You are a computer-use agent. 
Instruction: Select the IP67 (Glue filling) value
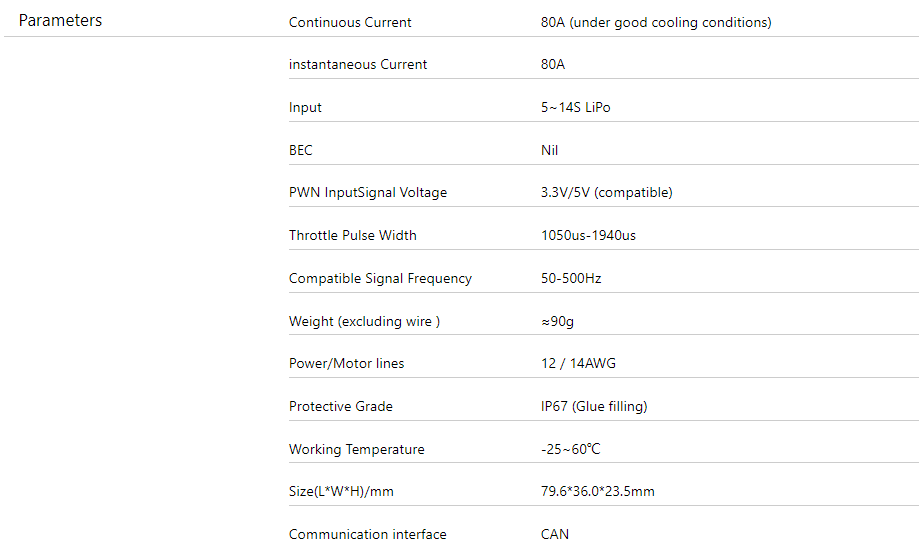coord(593,407)
